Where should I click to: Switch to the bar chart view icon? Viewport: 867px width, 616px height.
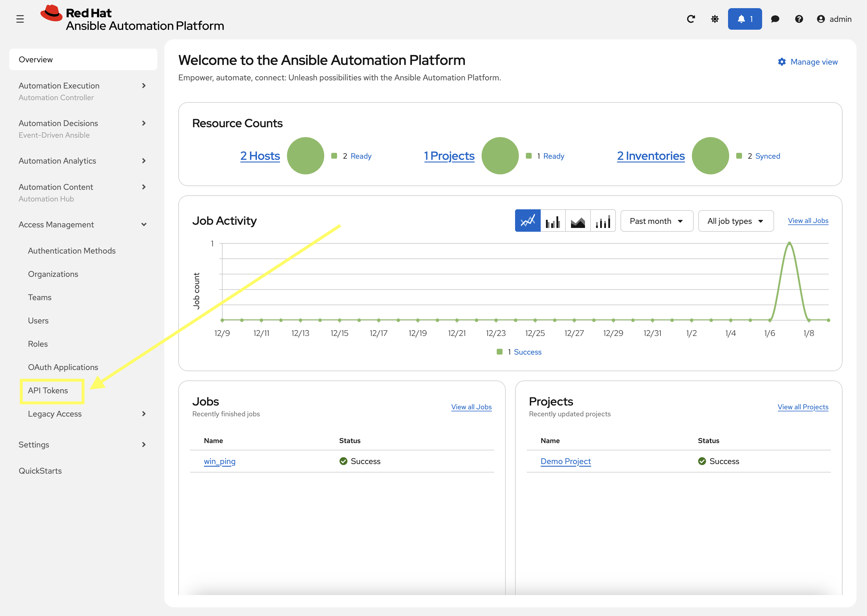(x=553, y=221)
